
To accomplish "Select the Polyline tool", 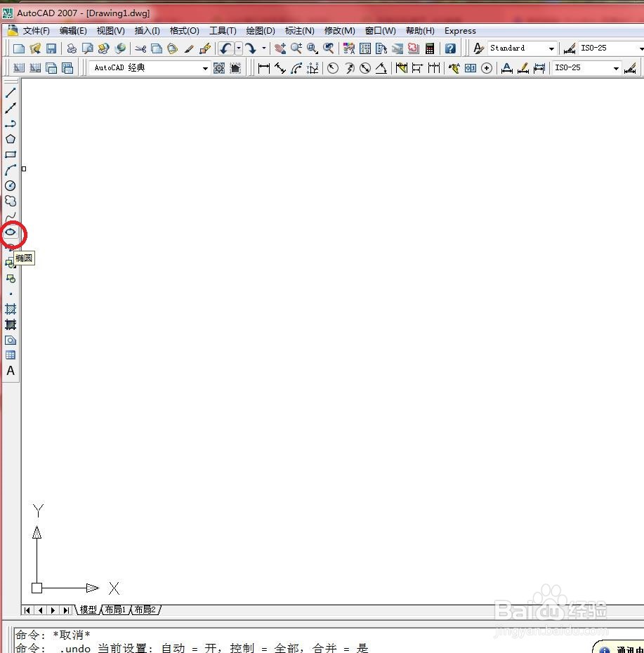I will click(11, 124).
